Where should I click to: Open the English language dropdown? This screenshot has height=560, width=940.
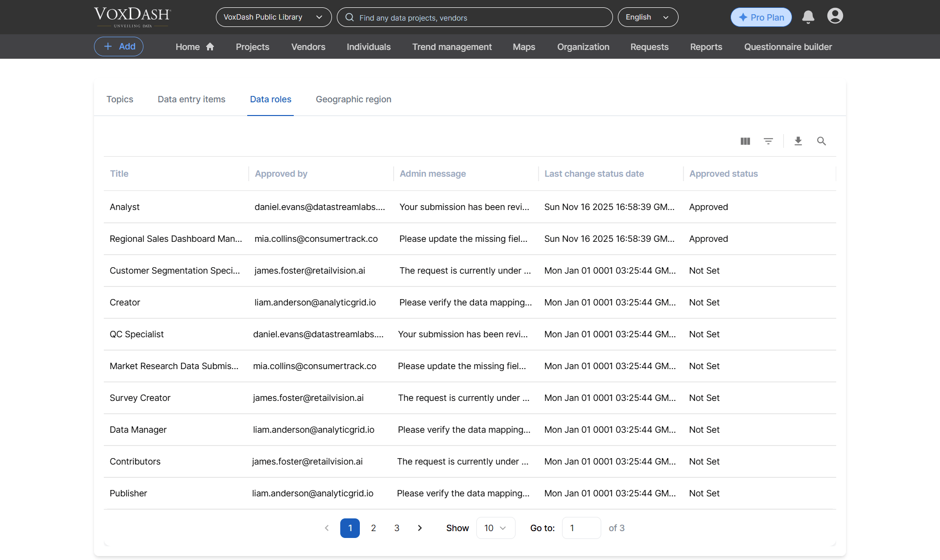click(648, 17)
